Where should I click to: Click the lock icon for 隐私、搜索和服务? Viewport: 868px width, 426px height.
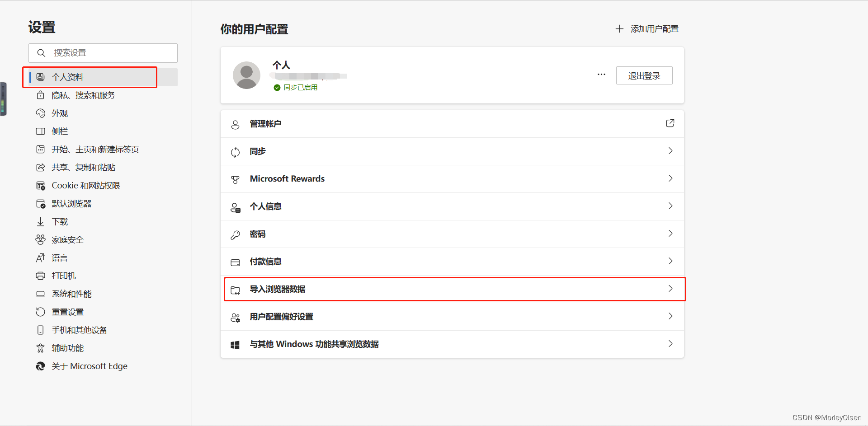tap(40, 95)
